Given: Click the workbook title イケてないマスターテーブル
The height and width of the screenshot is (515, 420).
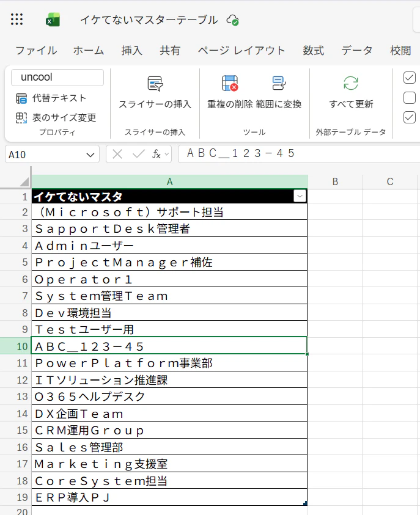Looking at the screenshot, I should 149,20.
